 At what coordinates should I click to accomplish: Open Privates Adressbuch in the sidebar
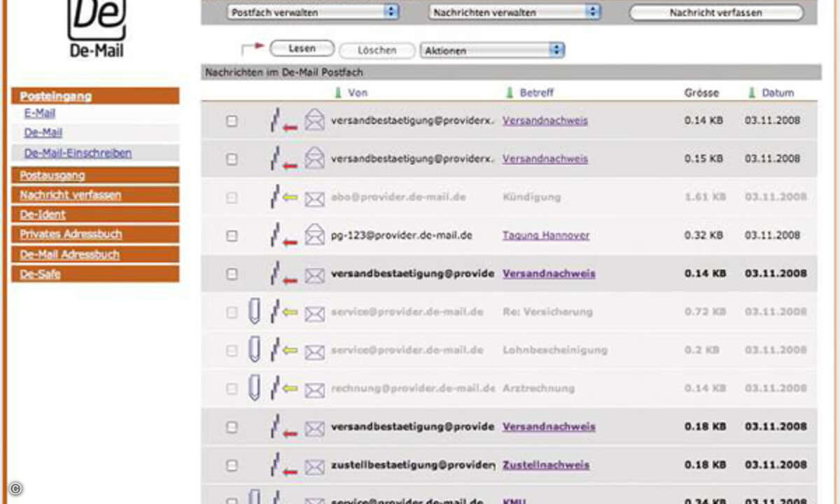(95, 234)
